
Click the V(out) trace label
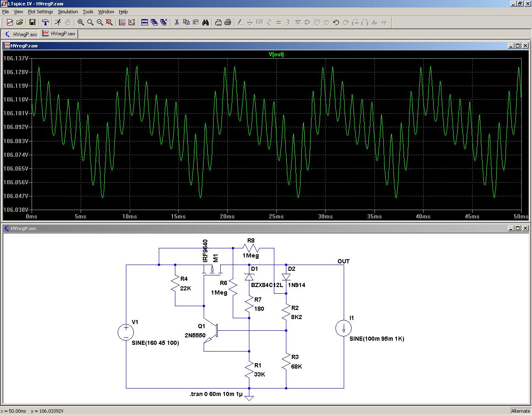[x=276, y=54]
